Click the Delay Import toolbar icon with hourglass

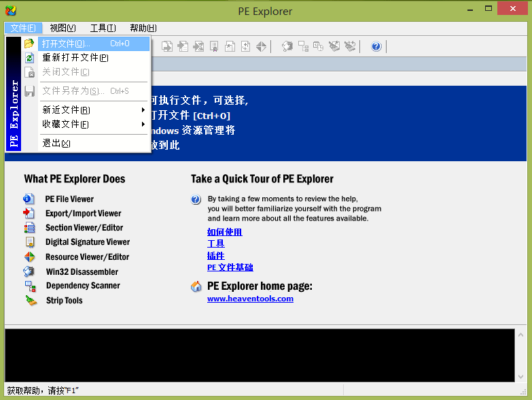click(198, 46)
